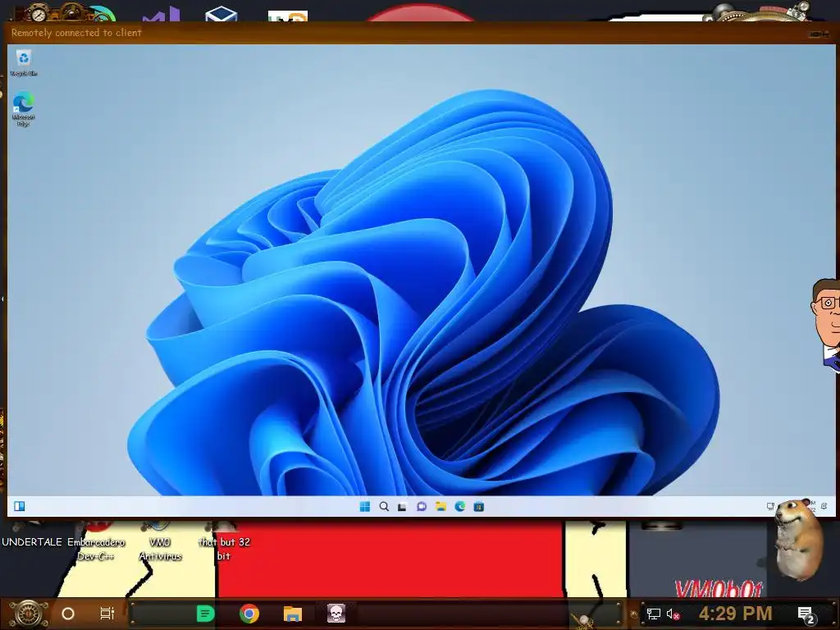Click remote taskbar clock

(x=811, y=506)
